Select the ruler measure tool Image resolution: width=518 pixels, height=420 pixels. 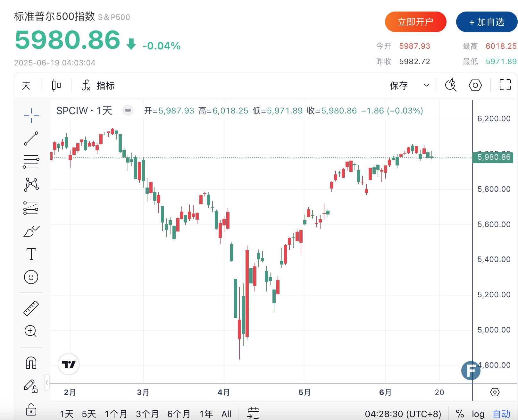point(31,308)
